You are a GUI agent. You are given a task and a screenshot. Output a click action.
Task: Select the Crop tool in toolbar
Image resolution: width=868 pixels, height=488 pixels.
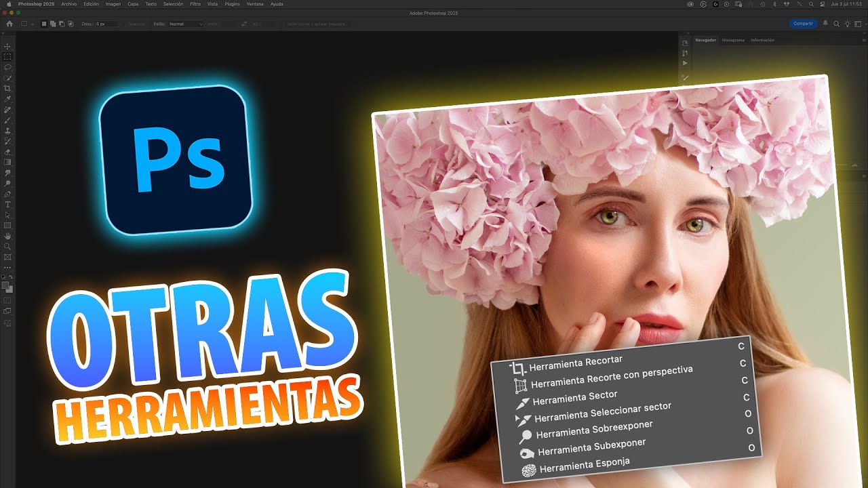(x=8, y=89)
